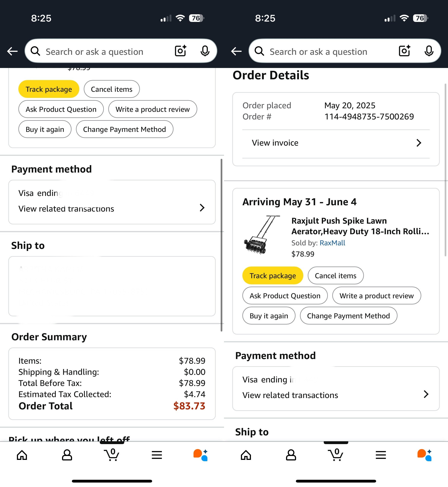Screen dimensions: 448x487
Task: Open the account profile icon on right screen
Action: click(291, 455)
